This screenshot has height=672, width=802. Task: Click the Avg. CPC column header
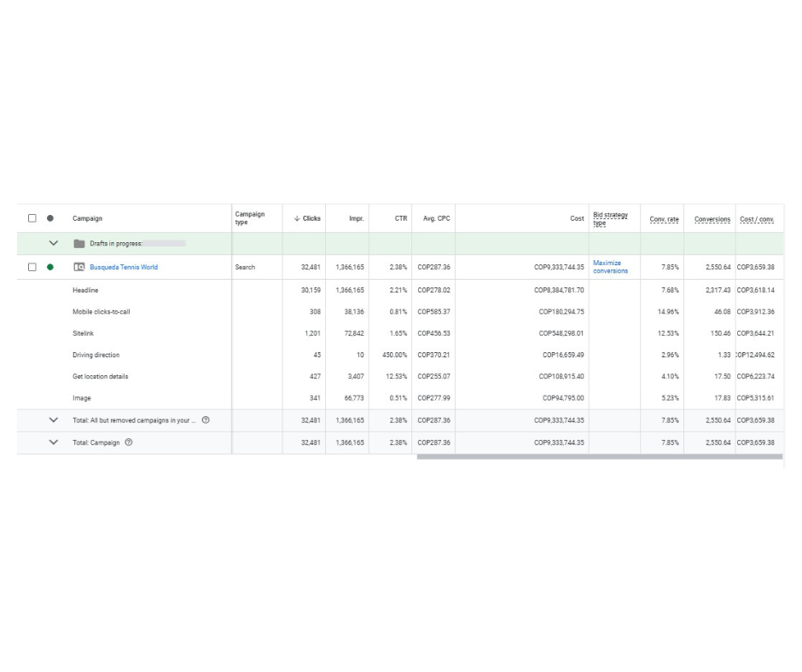point(436,218)
